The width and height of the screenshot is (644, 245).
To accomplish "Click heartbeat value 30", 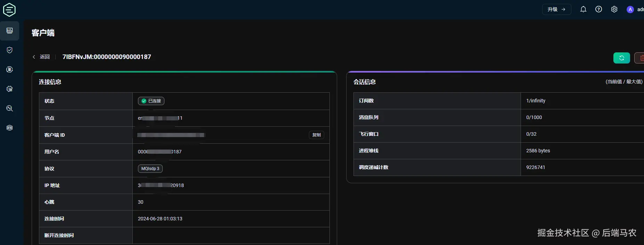I will (140, 202).
